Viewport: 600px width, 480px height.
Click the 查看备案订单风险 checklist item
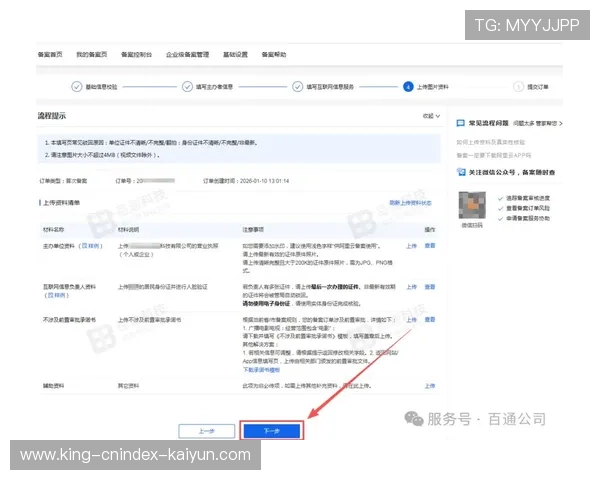click(x=528, y=208)
